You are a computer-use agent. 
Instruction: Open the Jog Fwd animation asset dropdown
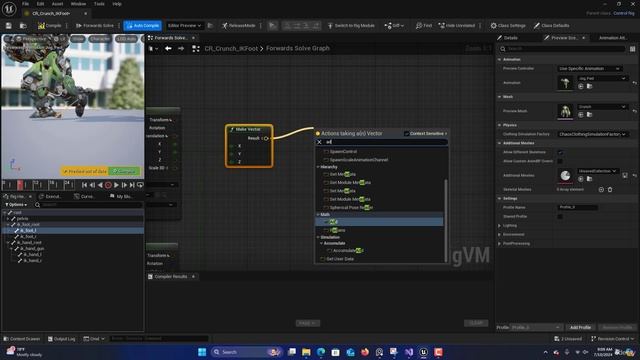602,78
